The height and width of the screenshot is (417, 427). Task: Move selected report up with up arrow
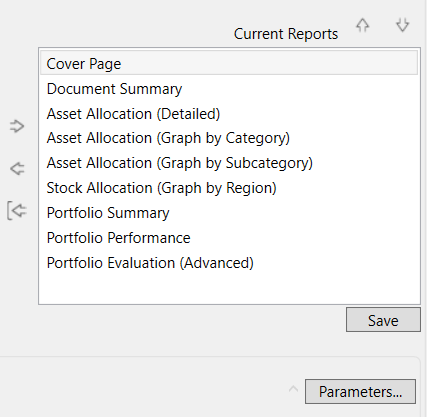pyautogui.click(x=363, y=25)
